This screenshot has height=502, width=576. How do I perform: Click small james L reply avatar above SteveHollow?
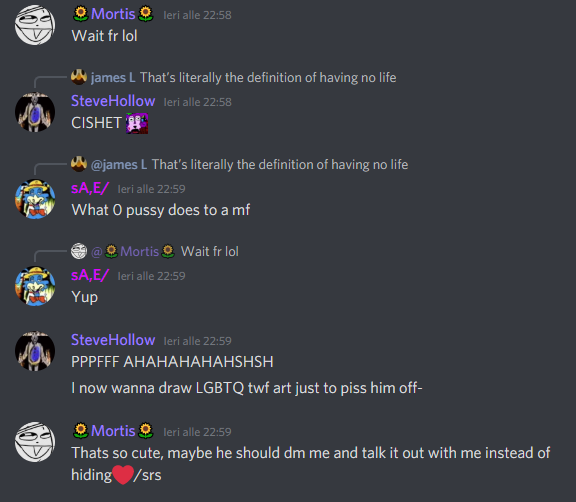79,77
